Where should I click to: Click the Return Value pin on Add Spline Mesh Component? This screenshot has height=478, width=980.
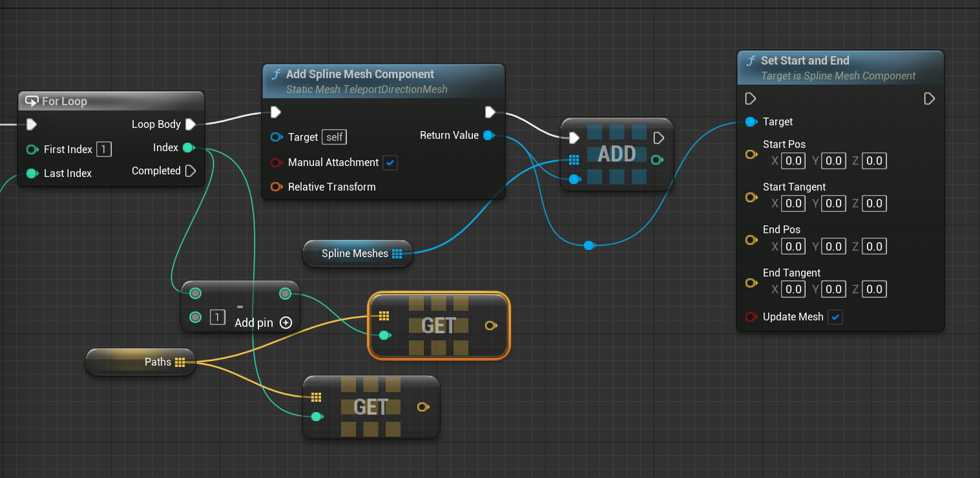click(x=489, y=136)
